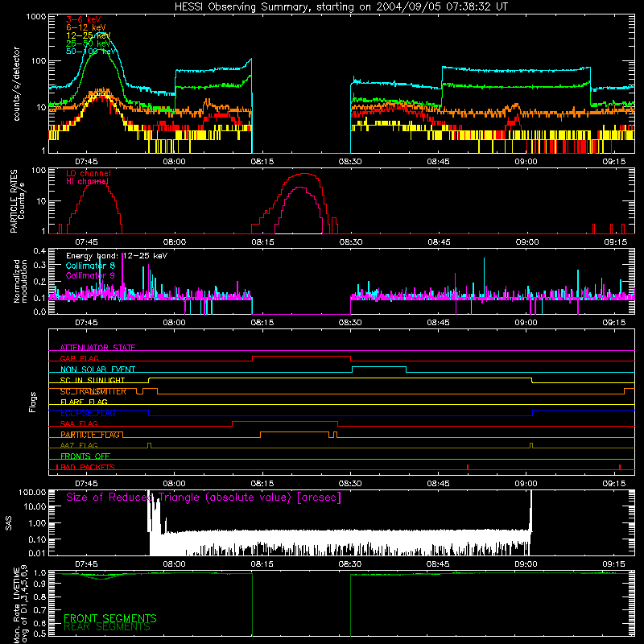Click the 09:00 tick in flags panel
644x644 pixels.
click(x=526, y=484)
